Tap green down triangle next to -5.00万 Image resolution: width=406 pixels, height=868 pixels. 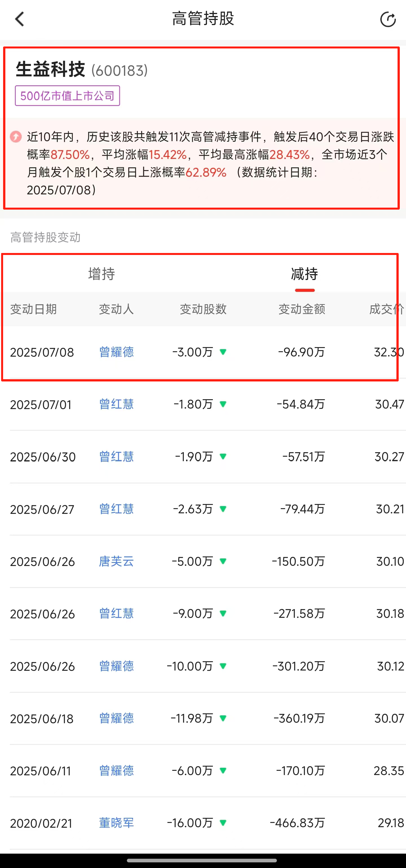(223, 561)
